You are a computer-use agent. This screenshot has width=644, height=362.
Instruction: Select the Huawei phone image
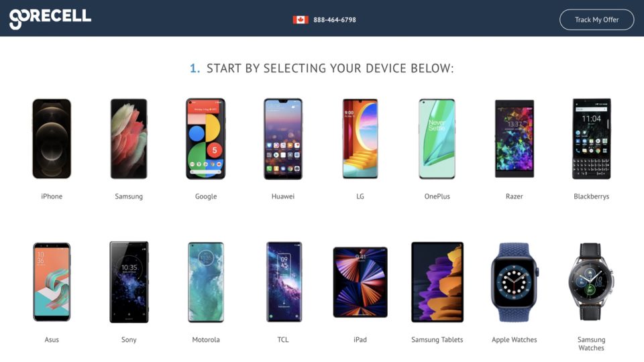coord(283,139)
